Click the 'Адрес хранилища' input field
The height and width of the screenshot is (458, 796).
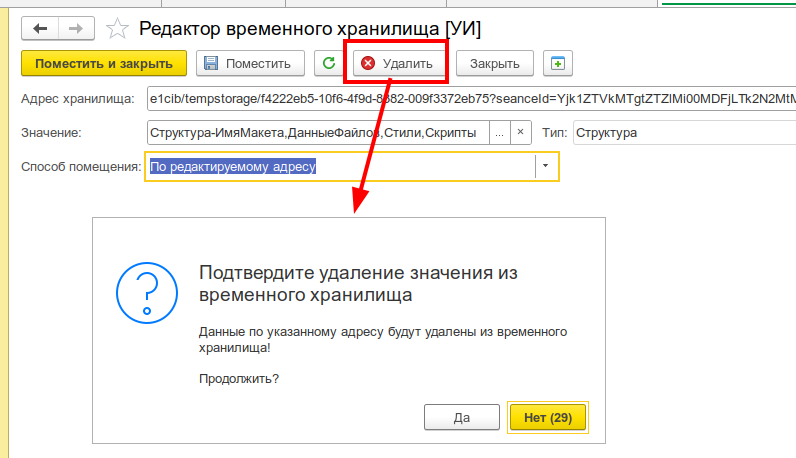(x=472, y=99)
